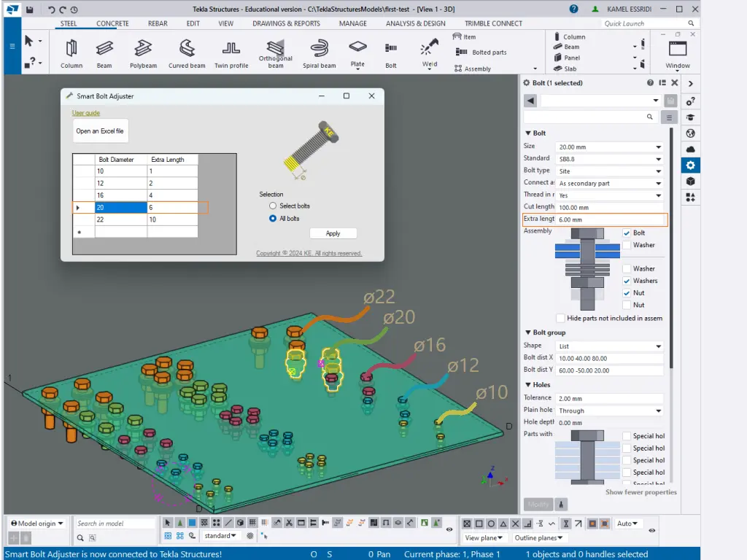
Task: Open the STEEL ribbon tab
Action: [x=68, y=23]
